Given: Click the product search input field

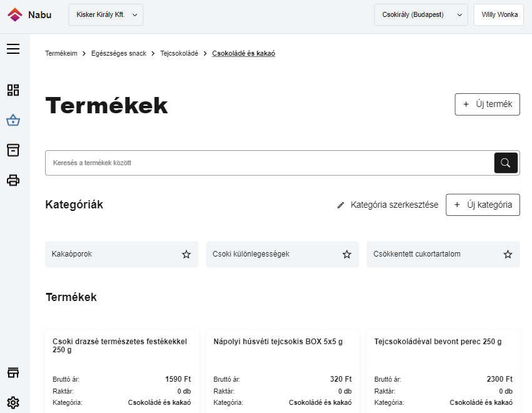Looking at the screenshot, I should click(250, 163).
